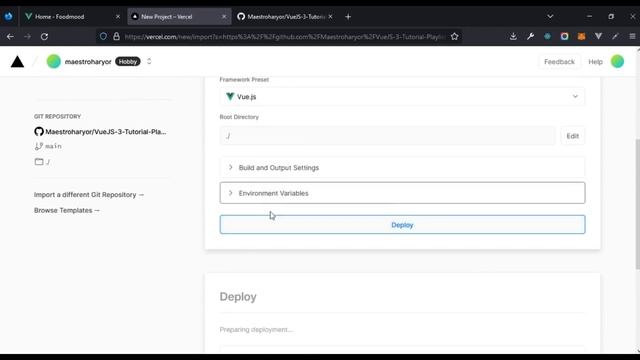
Task: Click the GIT REPOSITORY heading
Action: [x=58, y=116]
